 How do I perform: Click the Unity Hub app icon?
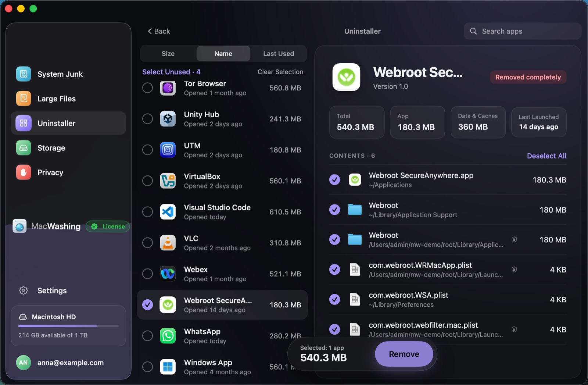168,119
